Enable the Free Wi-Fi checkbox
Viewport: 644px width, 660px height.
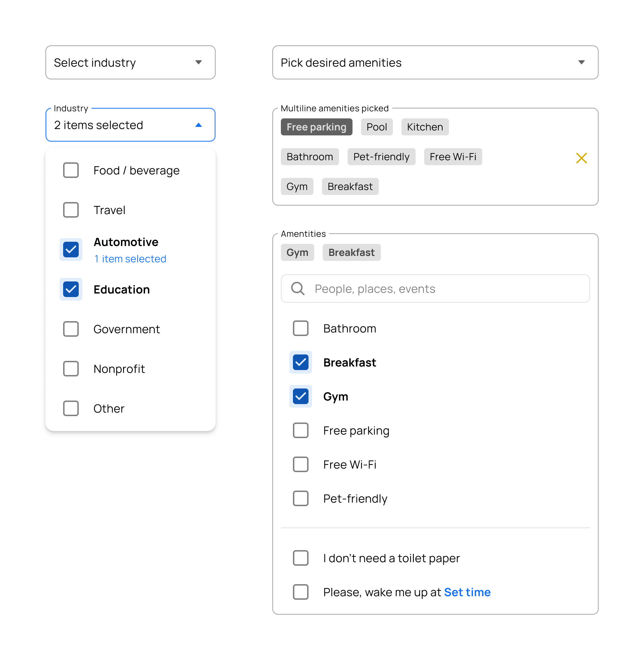point(300,464)
